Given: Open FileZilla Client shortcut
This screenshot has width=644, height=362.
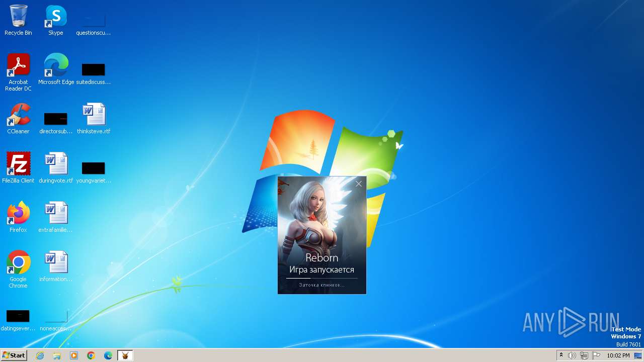Looking at the screenshot, I should [x=18, y=168].
